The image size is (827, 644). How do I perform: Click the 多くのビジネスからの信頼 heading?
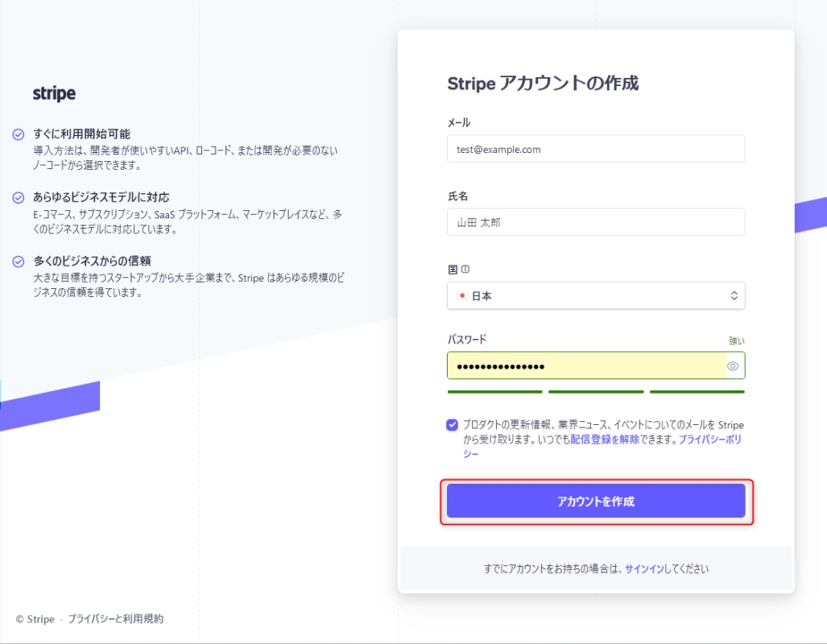93,261
